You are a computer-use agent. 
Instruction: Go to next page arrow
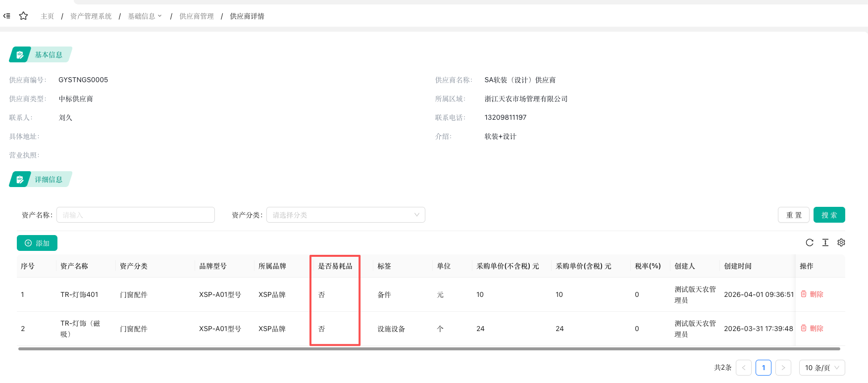(783, 368)
